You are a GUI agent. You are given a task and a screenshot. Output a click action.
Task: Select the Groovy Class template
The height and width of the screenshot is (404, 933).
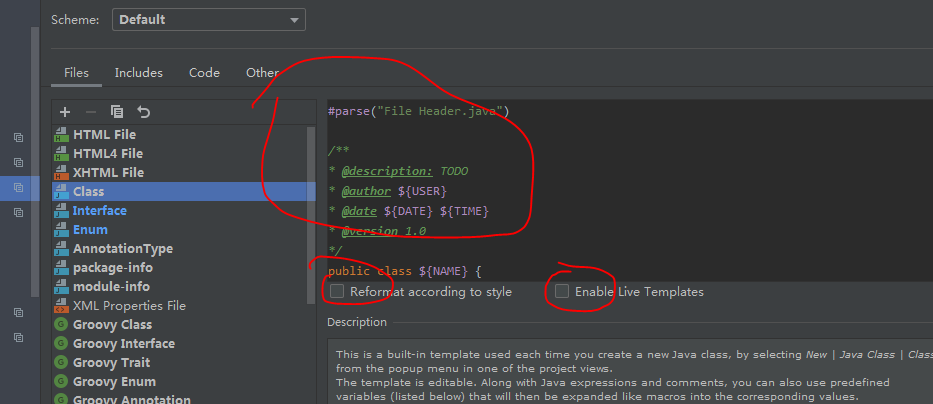184,325
